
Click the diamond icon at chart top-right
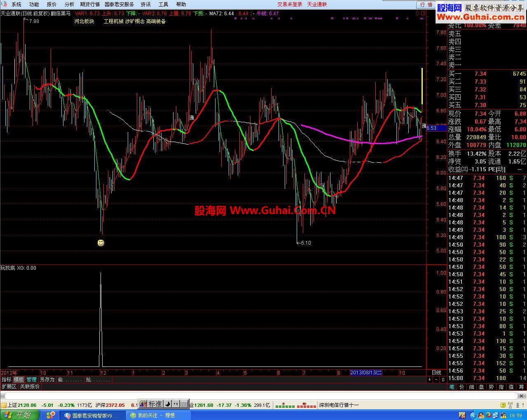[417, 13]
